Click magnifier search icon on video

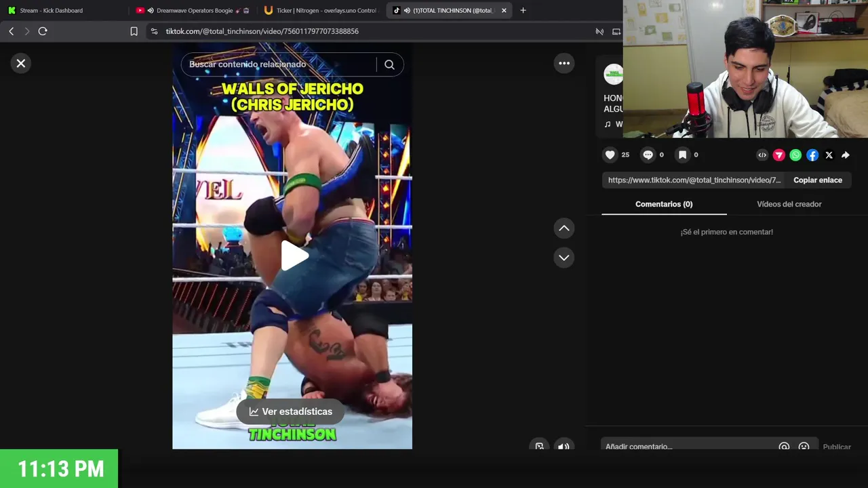click(389, 64)
